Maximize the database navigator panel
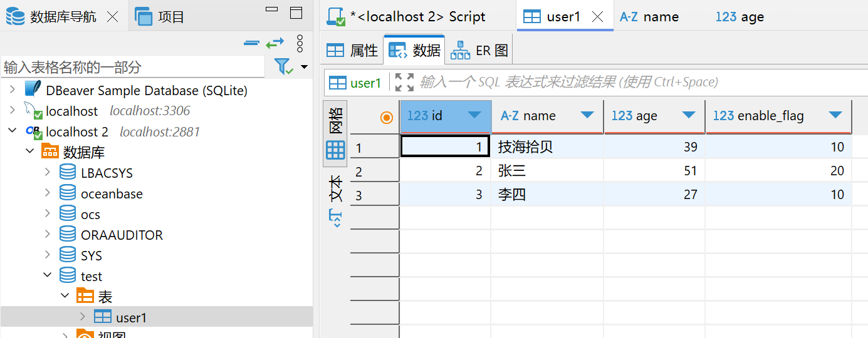The image size is (868, 338). tap(296, 12)
